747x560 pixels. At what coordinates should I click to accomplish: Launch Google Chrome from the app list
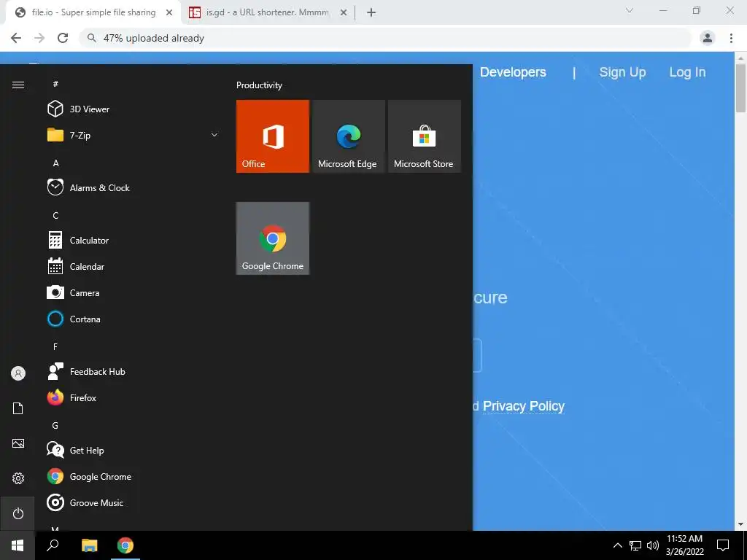click(133, 477)
